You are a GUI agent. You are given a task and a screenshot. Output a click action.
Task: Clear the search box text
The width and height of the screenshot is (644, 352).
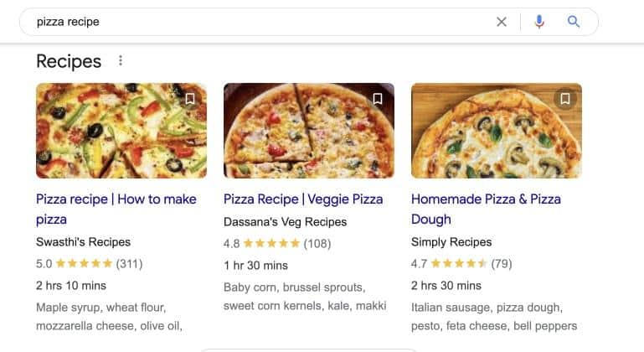point(502,22)
